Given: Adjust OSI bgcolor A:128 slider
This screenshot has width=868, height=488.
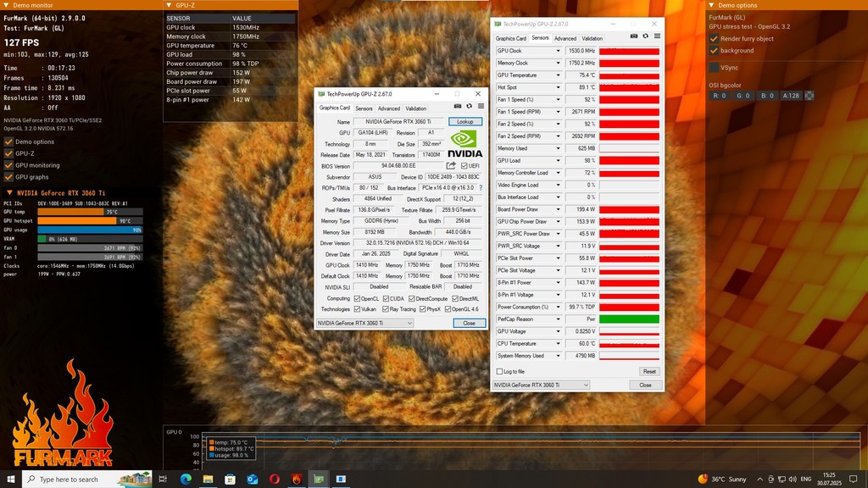Looking at the screenshot, I should (x=791, y=96).
